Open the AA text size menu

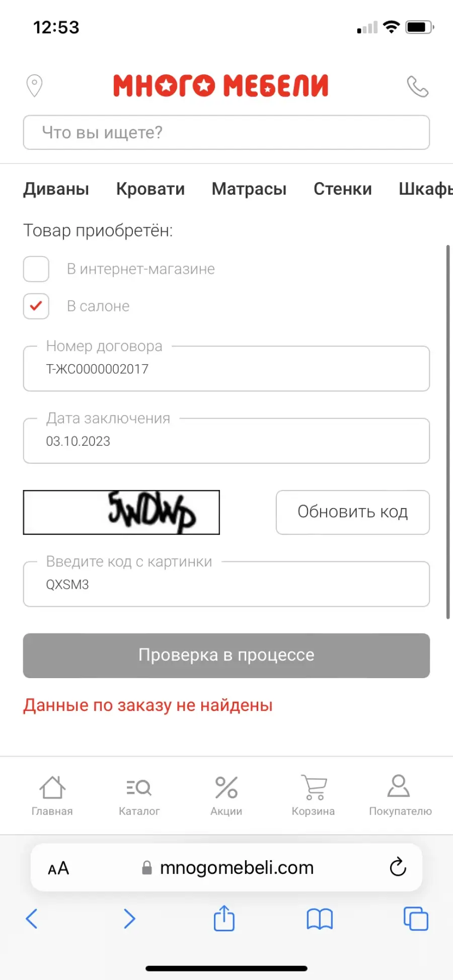(58, 868)
